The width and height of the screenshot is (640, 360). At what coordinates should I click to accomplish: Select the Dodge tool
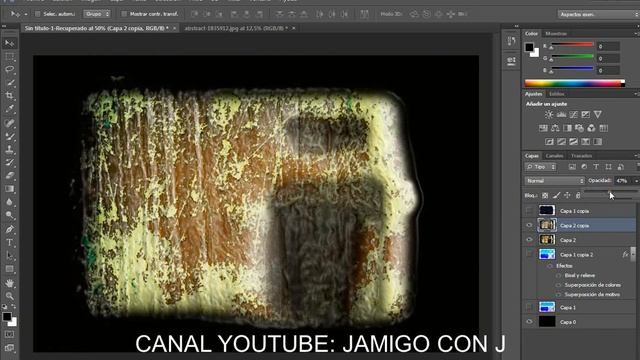[x=10, y=215]
